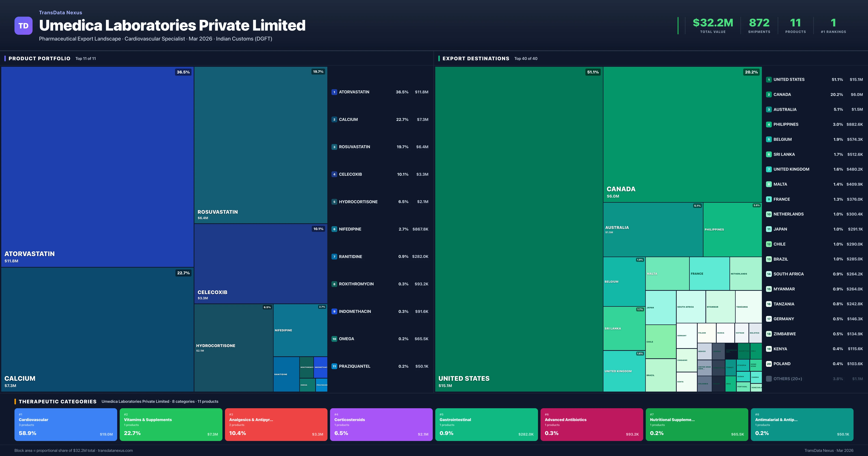Expand the Top 40 of 40 destinations list
868x456 pixels.
(526, 58)
